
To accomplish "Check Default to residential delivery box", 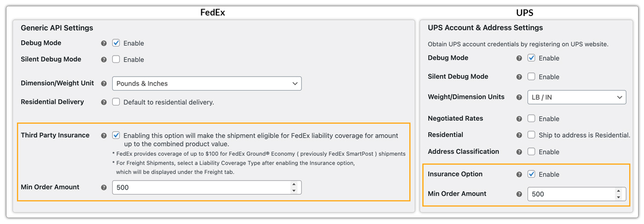I will tap(116, 102).
